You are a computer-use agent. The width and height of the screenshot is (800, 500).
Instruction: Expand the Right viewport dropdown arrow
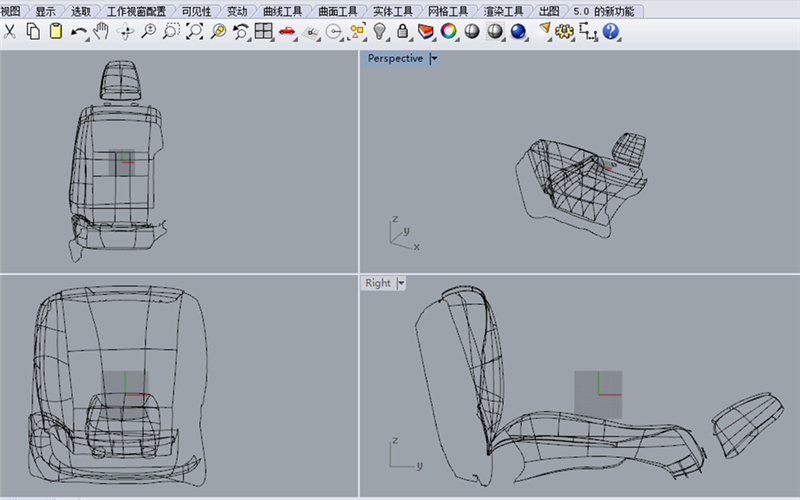402,284
